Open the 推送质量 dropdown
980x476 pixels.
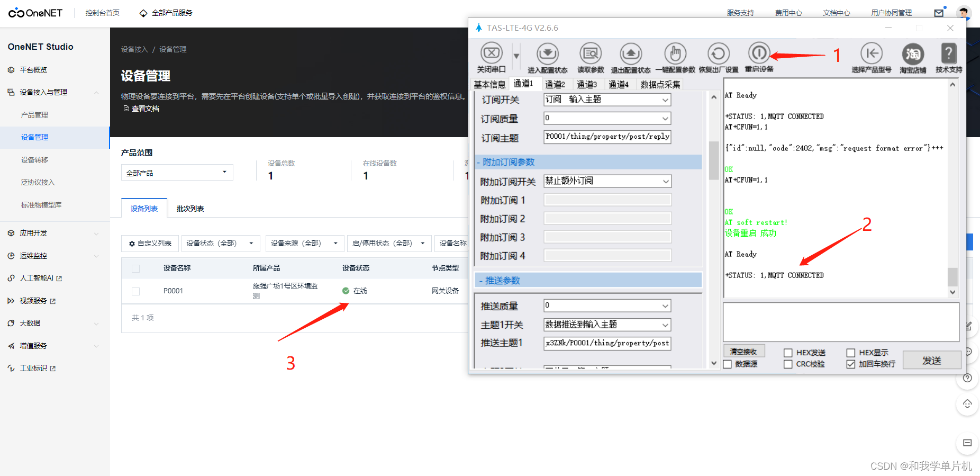pos(607,306)
